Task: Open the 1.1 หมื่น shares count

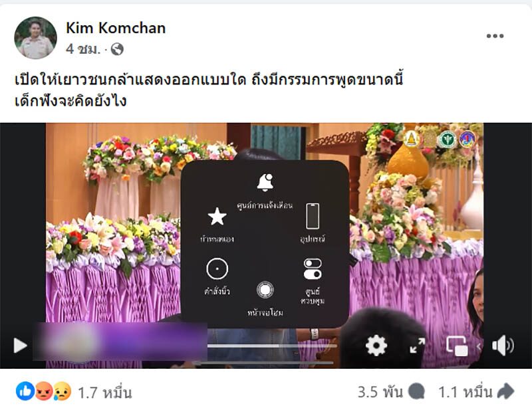Action: (476, 392)
